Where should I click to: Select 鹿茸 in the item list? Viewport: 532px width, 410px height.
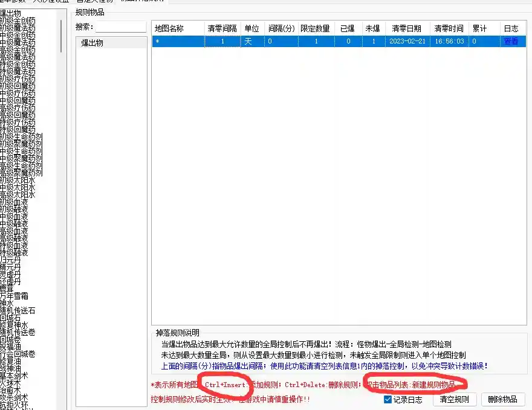click(x=7, y=289)
